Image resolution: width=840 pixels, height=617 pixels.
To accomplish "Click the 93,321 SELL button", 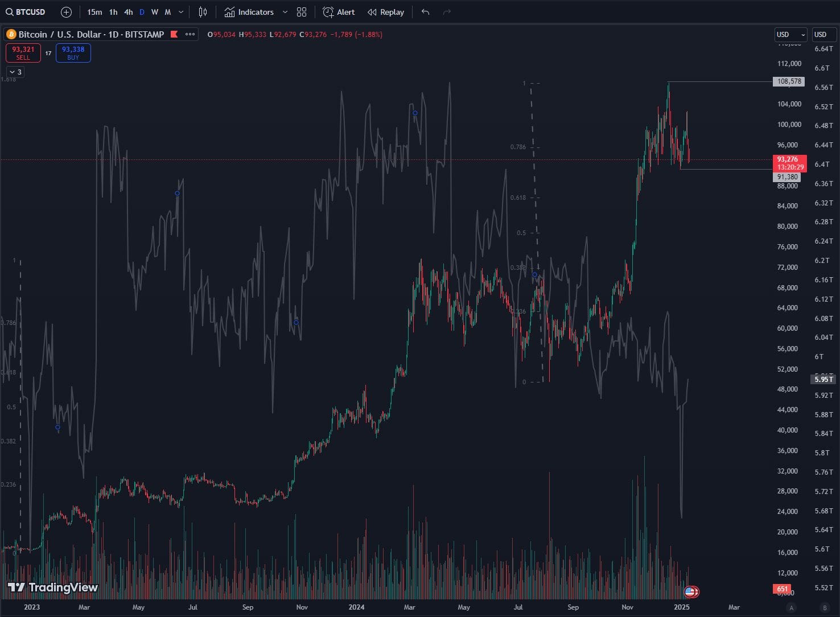I will 23,53.
